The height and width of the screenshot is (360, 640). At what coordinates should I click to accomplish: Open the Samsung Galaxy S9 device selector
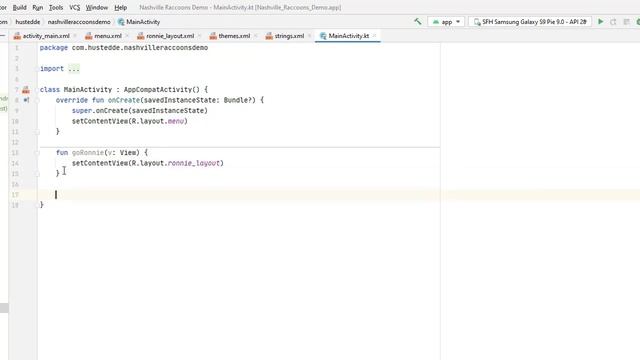click(530, 22)
